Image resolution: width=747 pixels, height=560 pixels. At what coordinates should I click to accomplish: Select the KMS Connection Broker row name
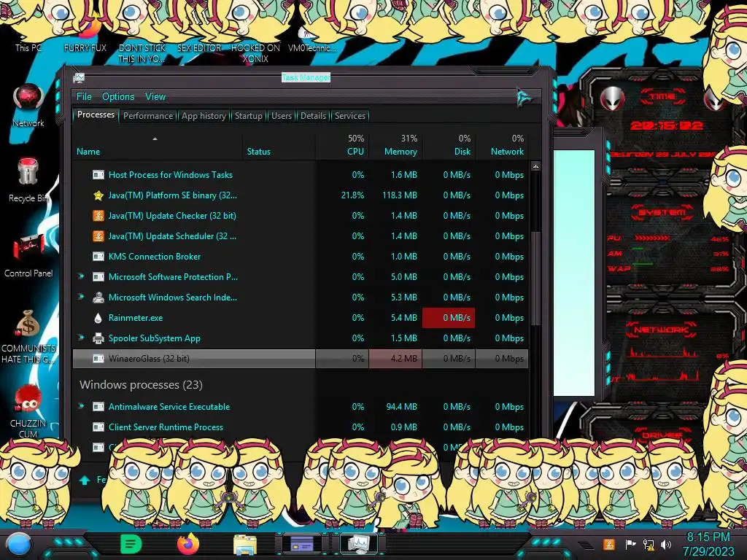155,257
